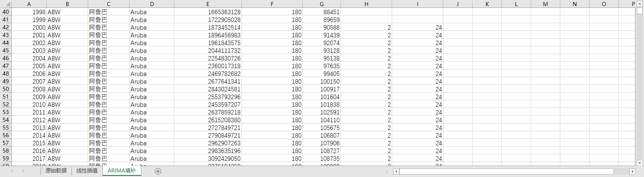The width and height of the screenshot is (644, 177).
Task: Go to next sheet tab arrow
Action: tap(23, 171)
